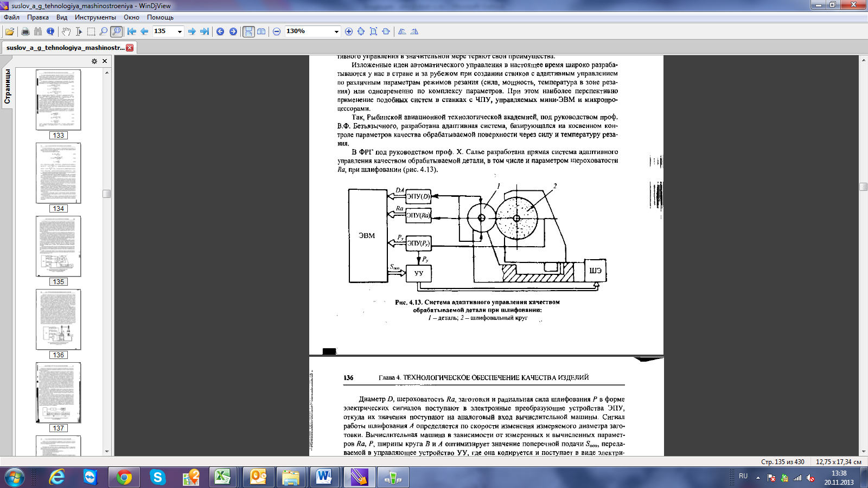Open Find with the binoculars icon
This screenshot has height=488, width=868.
point(38,31)
